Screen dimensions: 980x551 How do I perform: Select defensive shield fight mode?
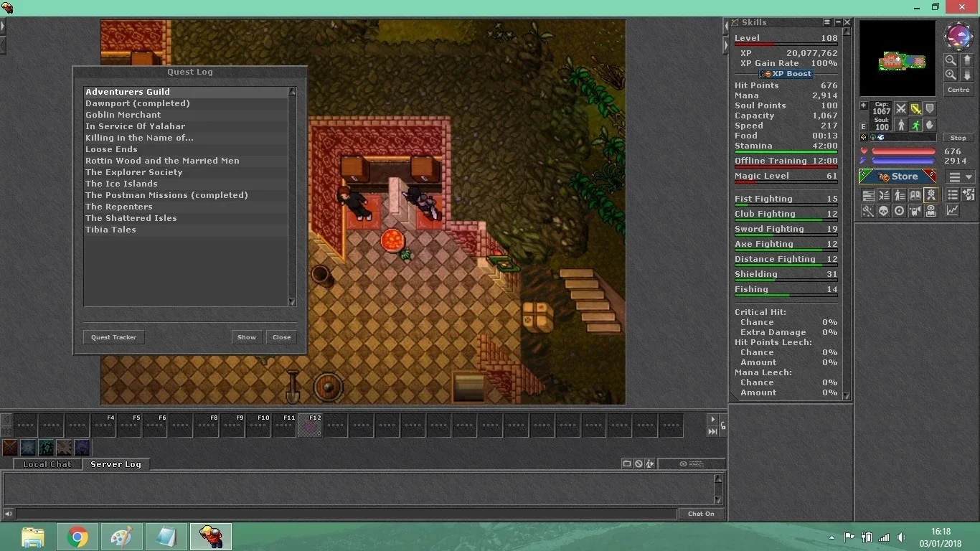[930, 108]
